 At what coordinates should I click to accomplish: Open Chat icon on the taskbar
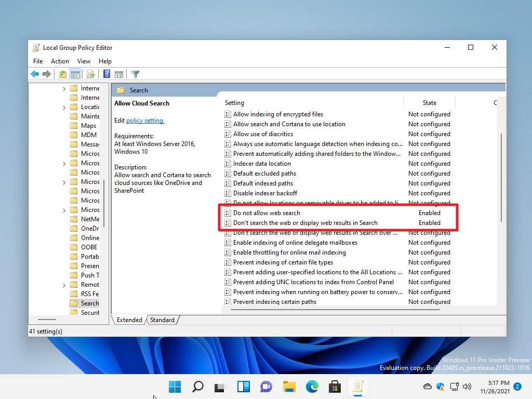tap(267, 387)
